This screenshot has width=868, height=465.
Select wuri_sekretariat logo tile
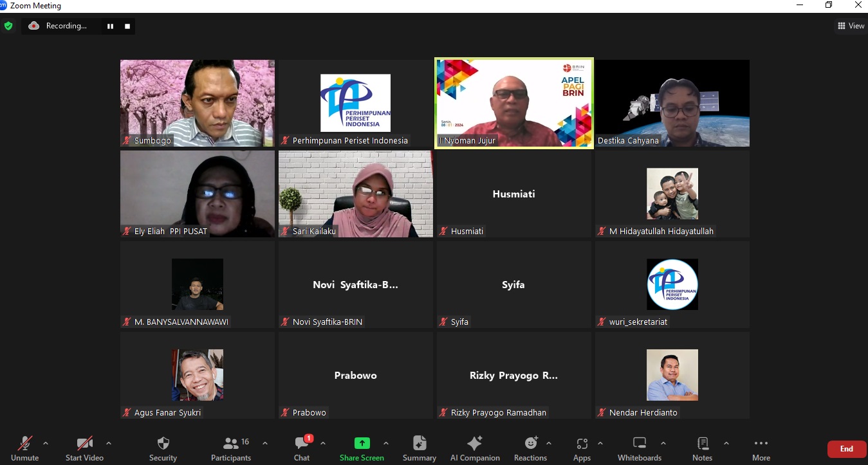(672, 284)
